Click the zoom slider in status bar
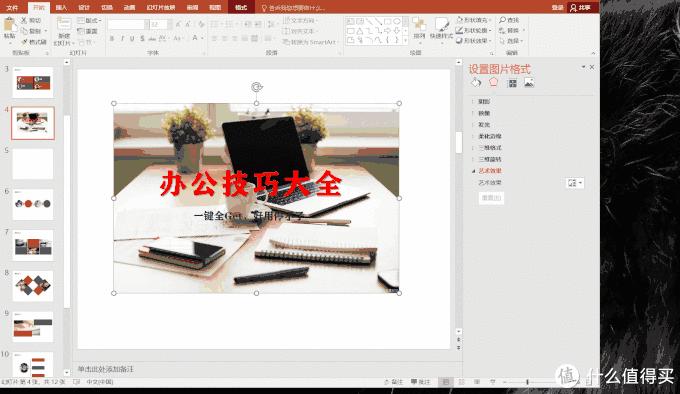Viewport: 680px width, 394px height. pyautogui.click(x=527, y=382)
